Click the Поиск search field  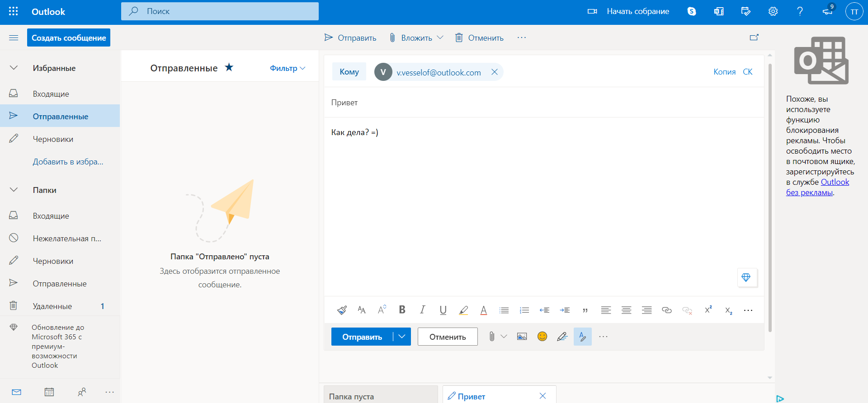[x=220, y=11]
